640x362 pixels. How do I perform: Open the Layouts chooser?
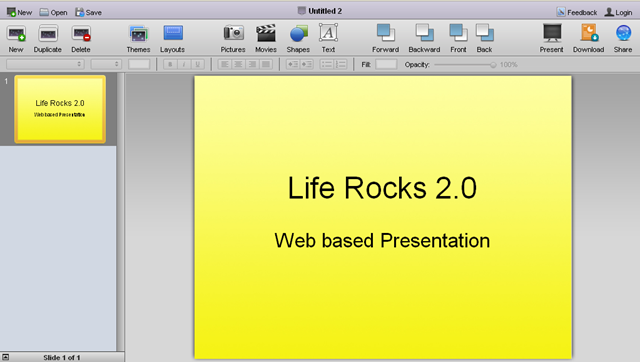point(173,39)
